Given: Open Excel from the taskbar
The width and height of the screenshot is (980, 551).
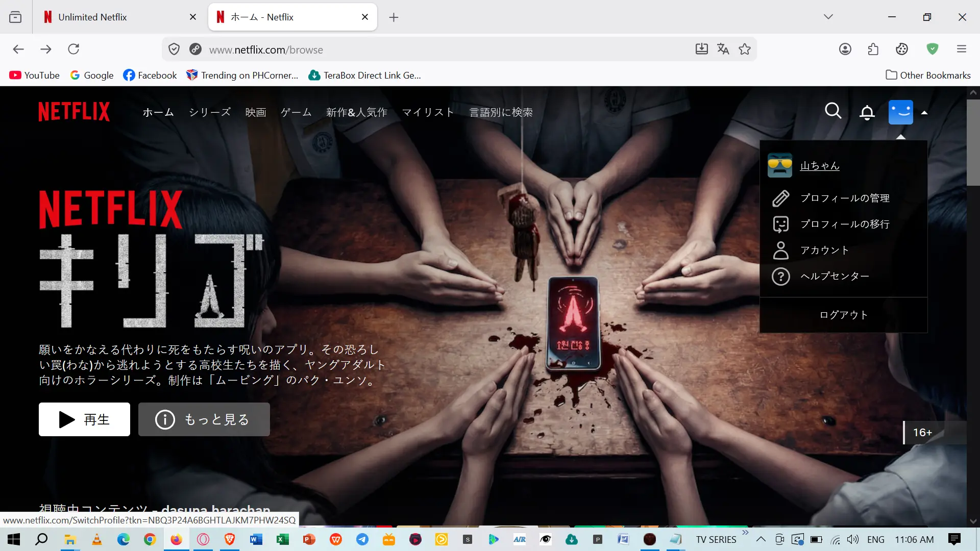Looking at the screenshot, I should coord(283,539).
